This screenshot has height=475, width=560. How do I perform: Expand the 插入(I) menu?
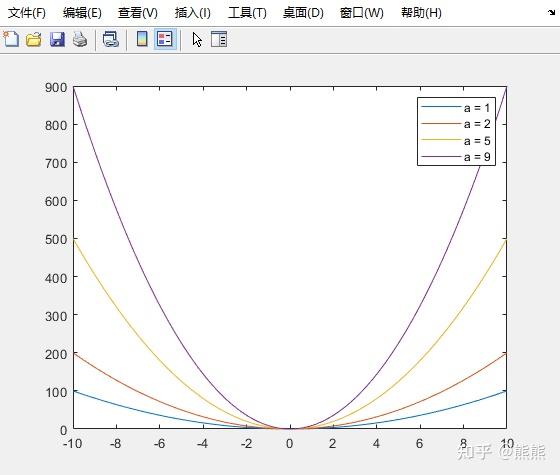192,13
